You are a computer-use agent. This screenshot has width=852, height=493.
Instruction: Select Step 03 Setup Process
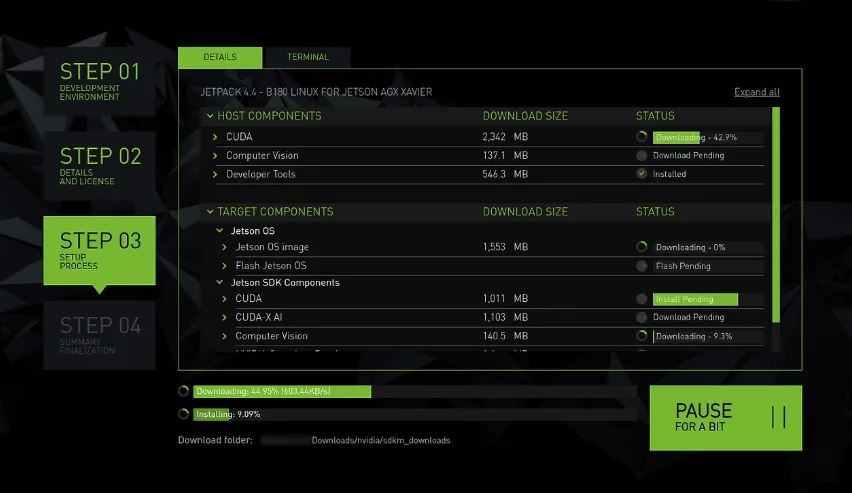(x=99, y=251)
